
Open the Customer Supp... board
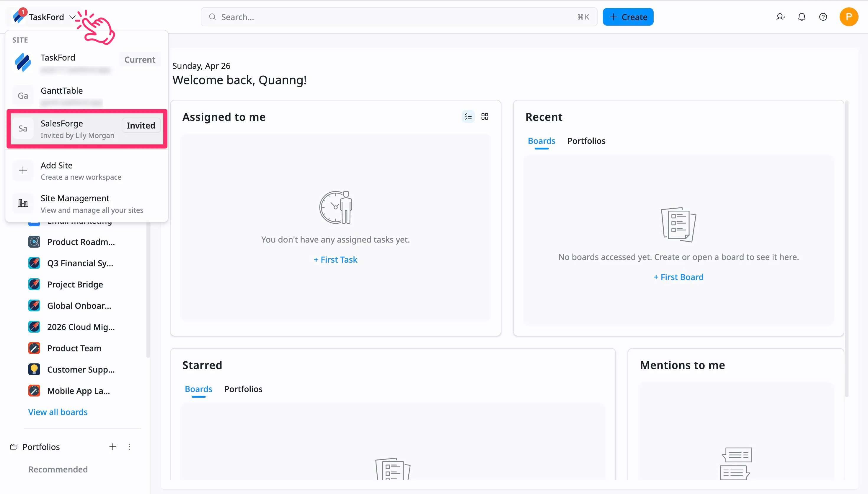81,370
